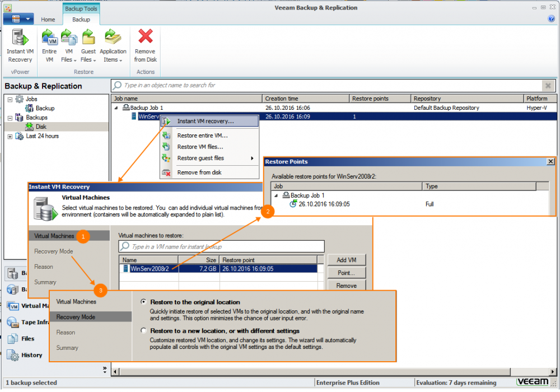Switch to the Backup ribbon tab
The height and width of the screenshot is (392, 560).
tap(81, 20)
